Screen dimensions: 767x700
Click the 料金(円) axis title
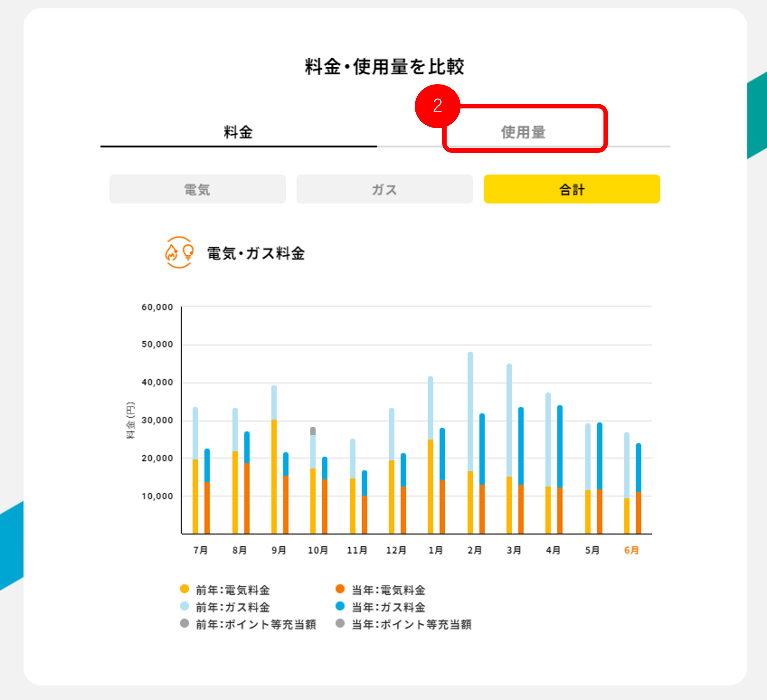point(130,420)
